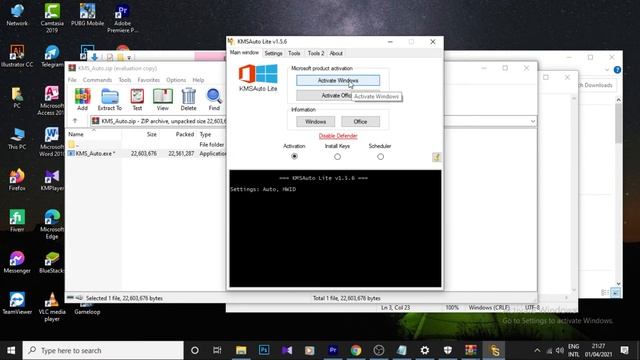Screen dimensions: 640x360
Task: Open Firefox desktop shortcut
Action: coord(17,180)
